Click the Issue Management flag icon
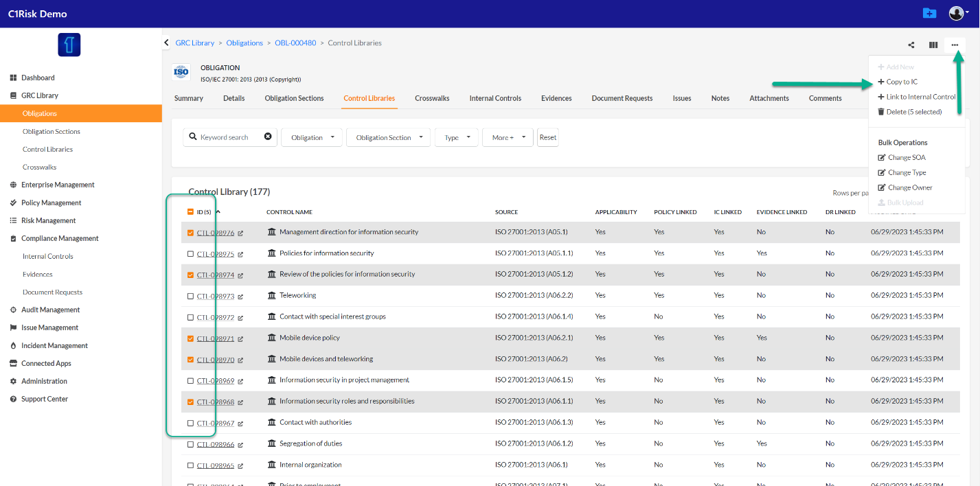This screenshot has height=486, width=980. (14, 327)
